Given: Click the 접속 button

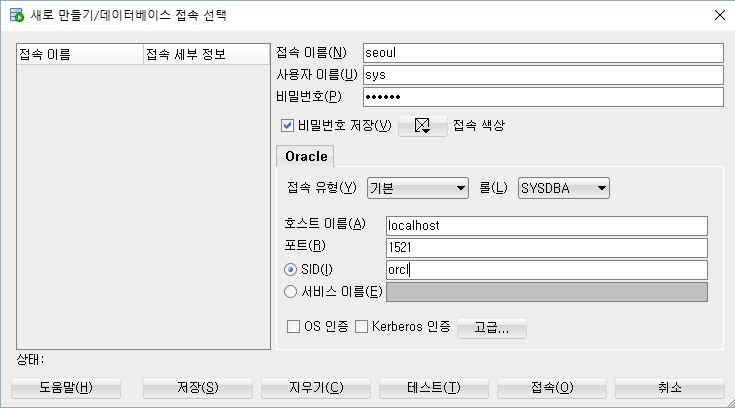Looking at the screenshot, I should [552, 387].
